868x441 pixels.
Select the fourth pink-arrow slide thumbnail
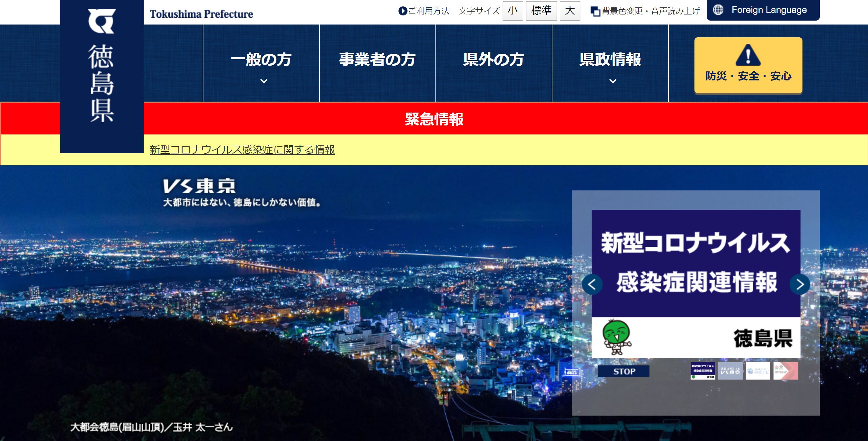click(x=785, y=371)
